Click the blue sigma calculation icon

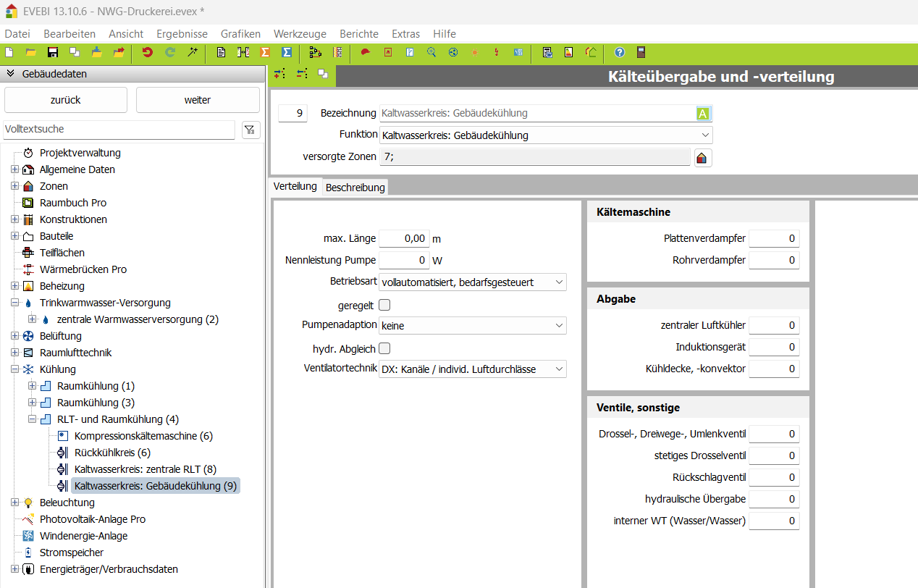[x=287, y=52]
